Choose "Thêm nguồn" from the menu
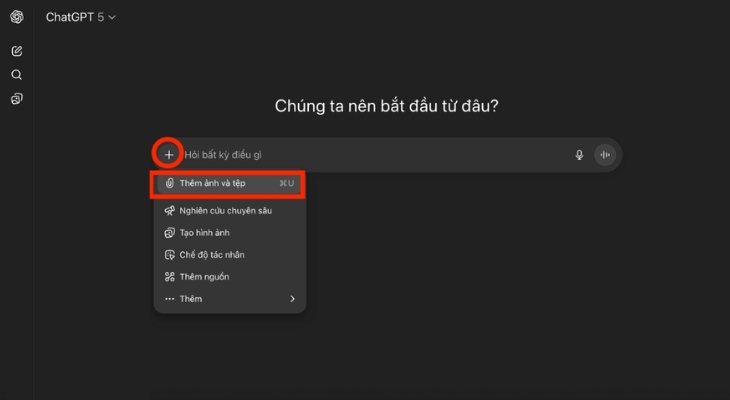This screenshot has height=400, width=730. [x=230, y=277]
